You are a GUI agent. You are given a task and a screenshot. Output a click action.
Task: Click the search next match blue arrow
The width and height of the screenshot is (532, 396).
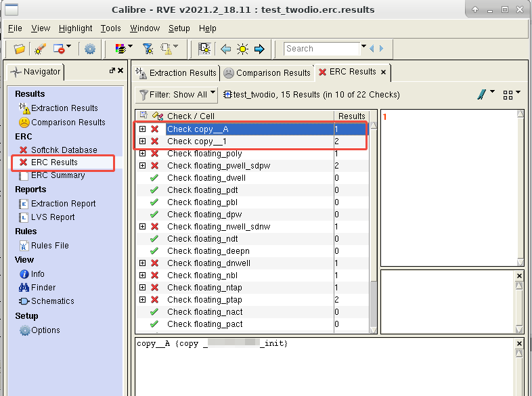point(381,49)
